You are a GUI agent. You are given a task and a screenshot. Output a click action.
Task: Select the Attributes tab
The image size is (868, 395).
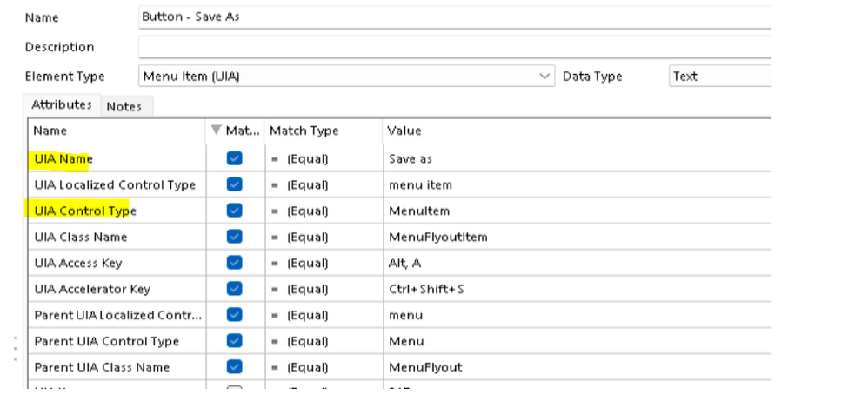62,104
